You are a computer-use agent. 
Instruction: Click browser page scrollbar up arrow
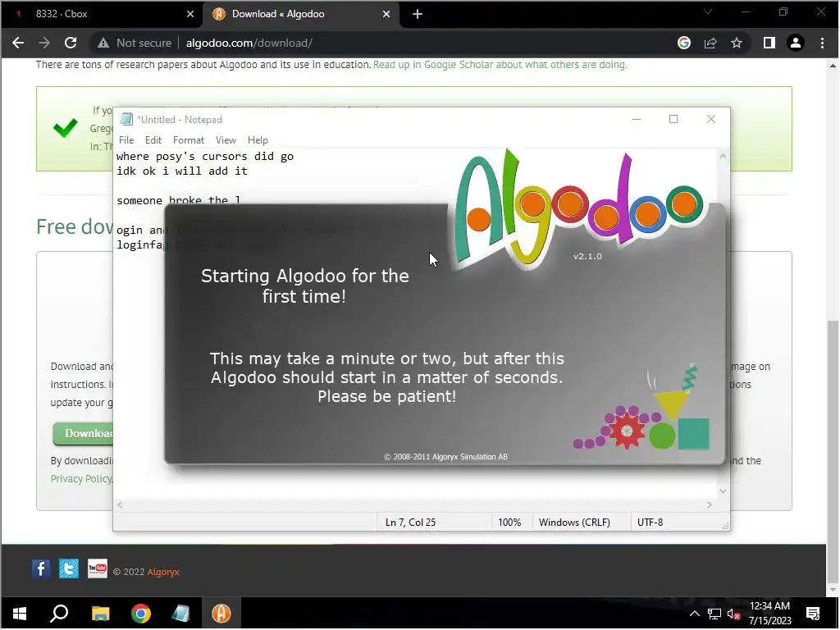click(x=833, y=66)
